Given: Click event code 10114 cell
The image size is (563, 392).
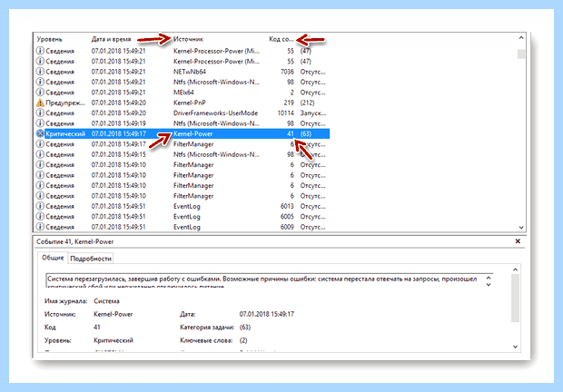Looking at the screenshot, I should (x=285, y=113).
